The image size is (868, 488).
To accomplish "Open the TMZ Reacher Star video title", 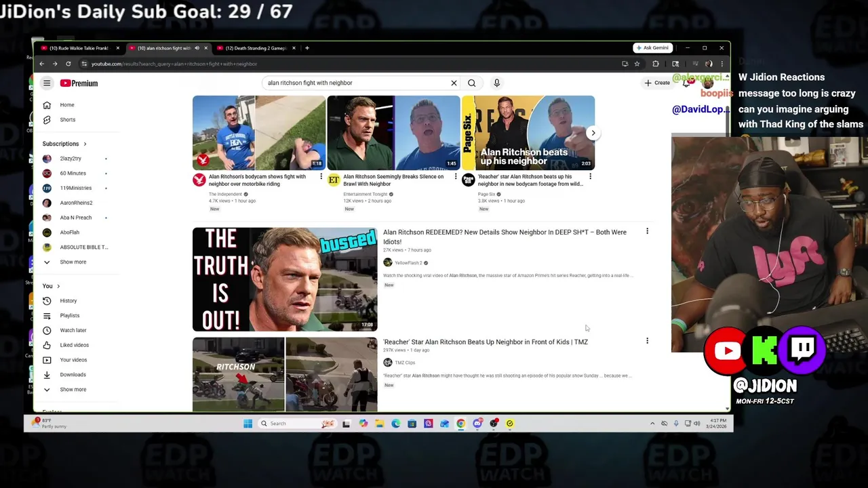I will [486, 342].
